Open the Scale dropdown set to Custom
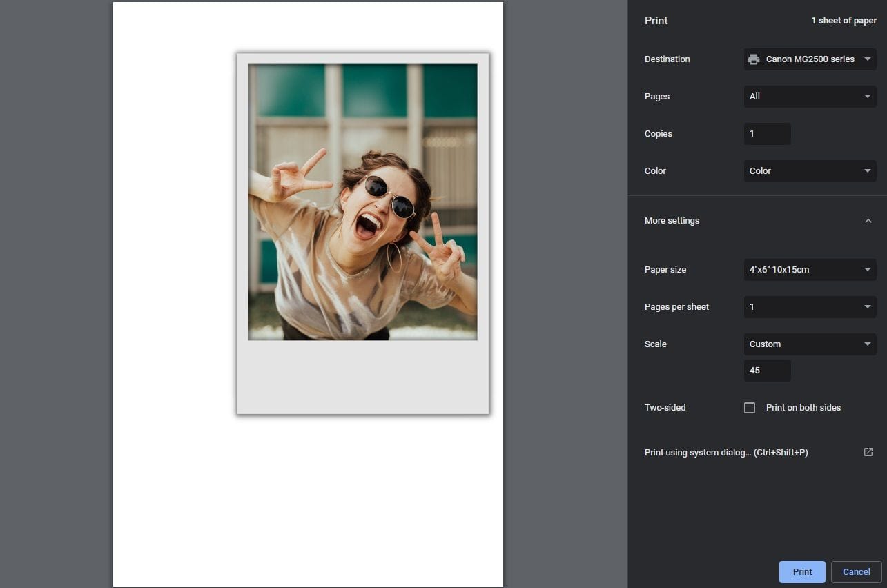The width and height of the screenshot is (887, 588). pyautogui.click(x=810, y=344)
